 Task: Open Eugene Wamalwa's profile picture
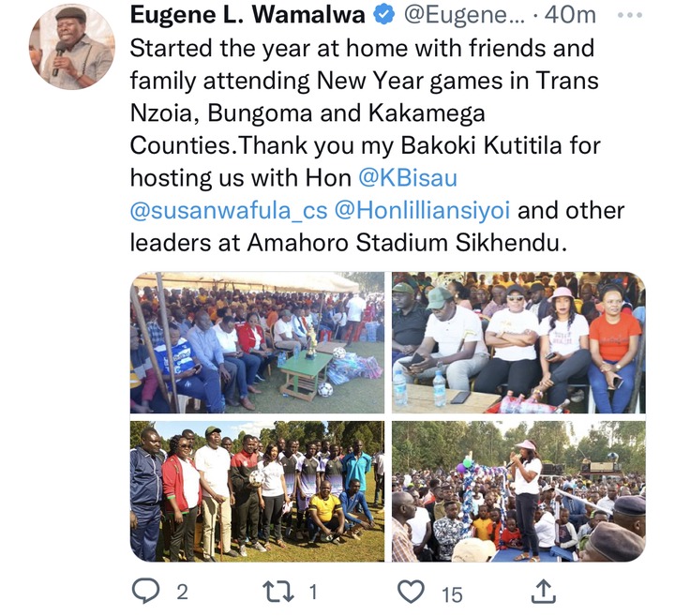72,47
